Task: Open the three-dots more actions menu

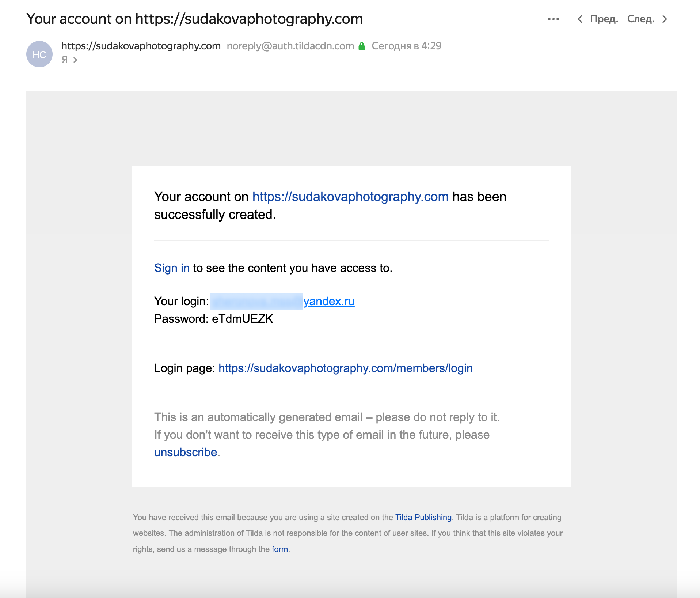Action: point(553,19)
